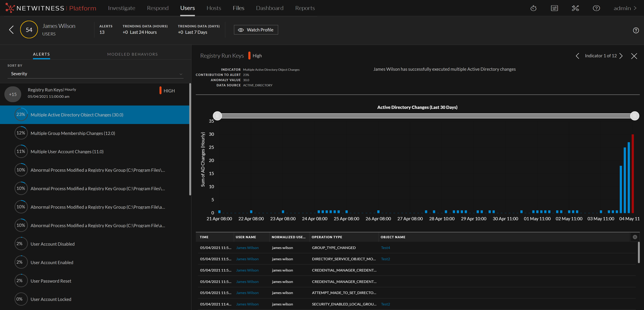Select Multiple Group Membership Changes indicator
644x310 pixels.
point(73,133)
